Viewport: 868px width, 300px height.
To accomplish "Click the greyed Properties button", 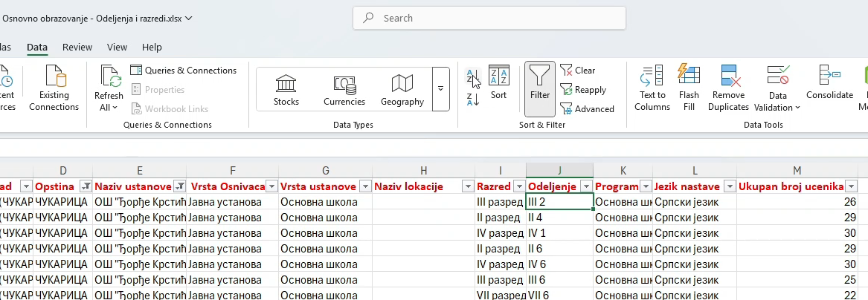I will coord(158,90).
